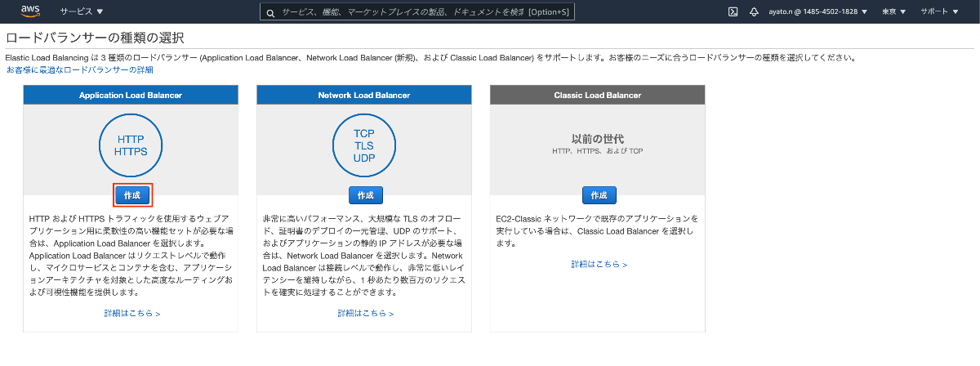Click the Application Load Balancer header
This screenshot has width=980, height=366.
click(131, 95)
